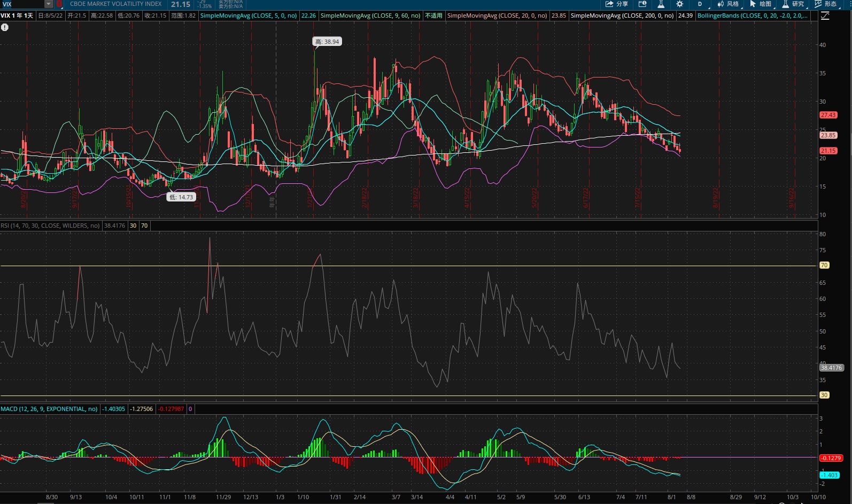Click SimpleMovingAvg 200 study label
This screenshot has height=504, width=852.
pos(622,15)
